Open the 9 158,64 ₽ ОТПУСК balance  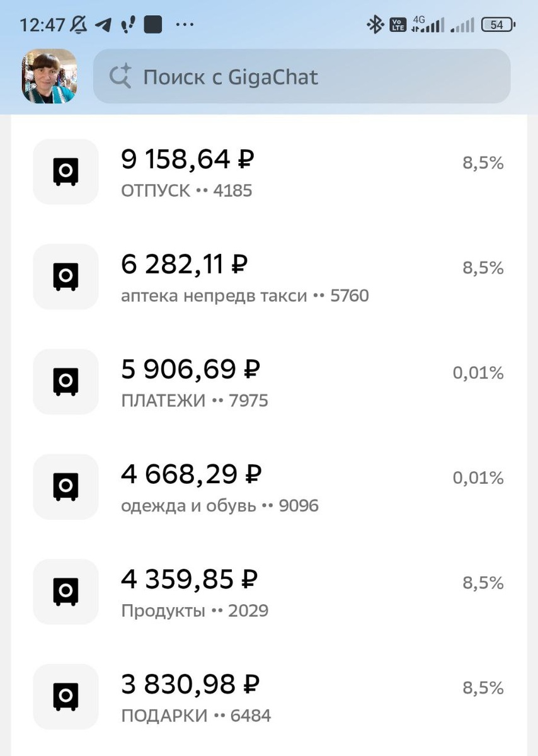tap(187, 160)
